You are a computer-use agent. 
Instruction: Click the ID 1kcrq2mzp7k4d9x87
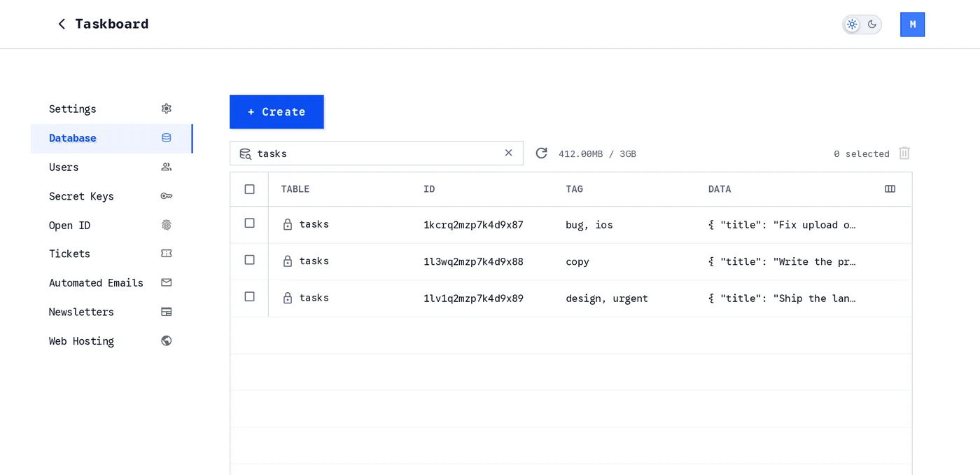(473, 225)
